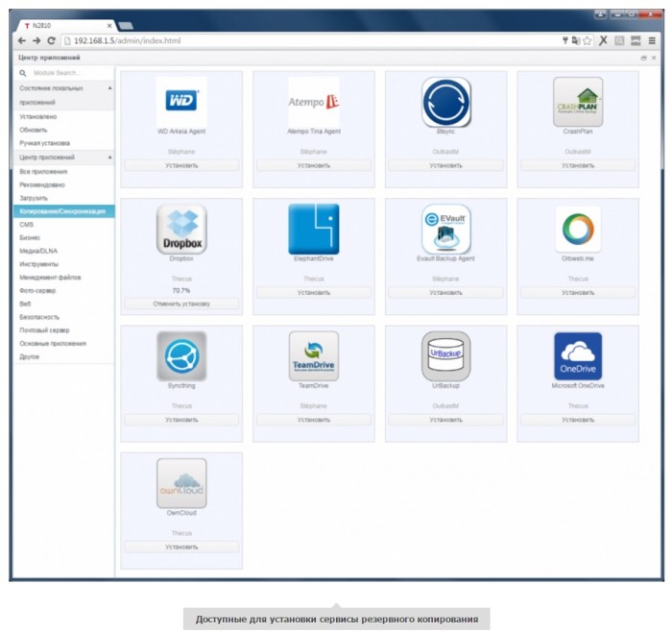Image resolution: width=672 pixels, height=633 pixels.
Task: Select Безопасность category
Action: pyautogui.click(x=39, y=317)
